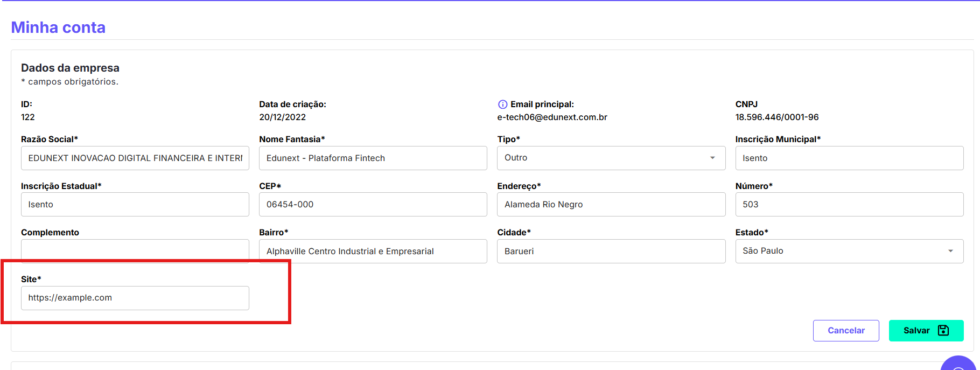Focus the Razão Social input field
This screenshot has width=980, height=370.
click(x=135, y=158)
